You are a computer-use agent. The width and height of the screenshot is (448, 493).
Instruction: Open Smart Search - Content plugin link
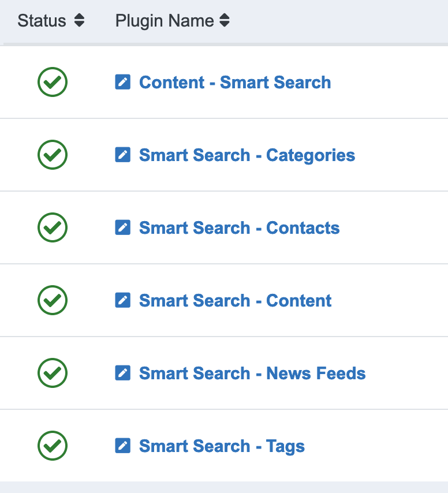point(235,300)
